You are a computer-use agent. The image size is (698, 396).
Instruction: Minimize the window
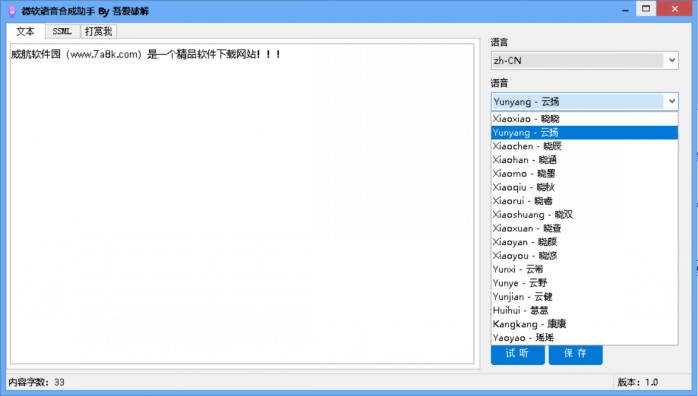coord(625,9)
